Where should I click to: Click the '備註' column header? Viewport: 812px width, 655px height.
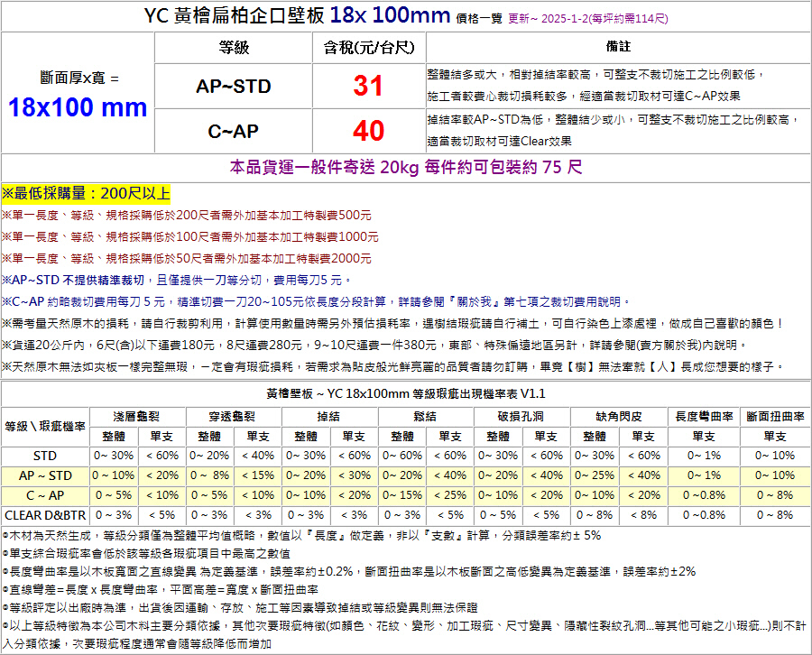618,47
